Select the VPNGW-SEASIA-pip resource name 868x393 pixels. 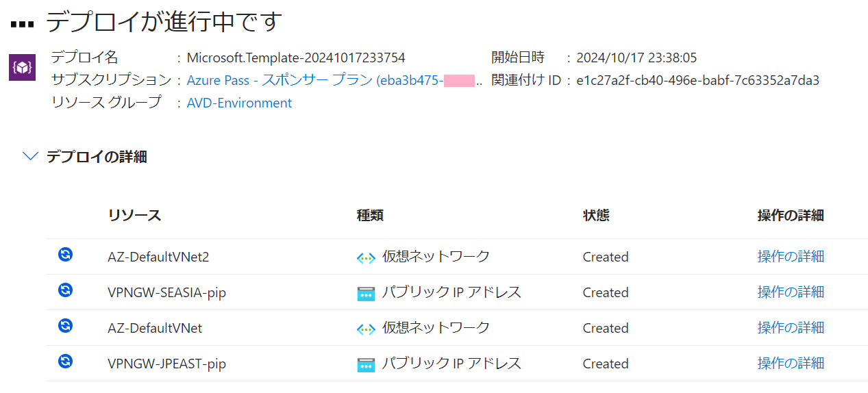click(166, 292)
